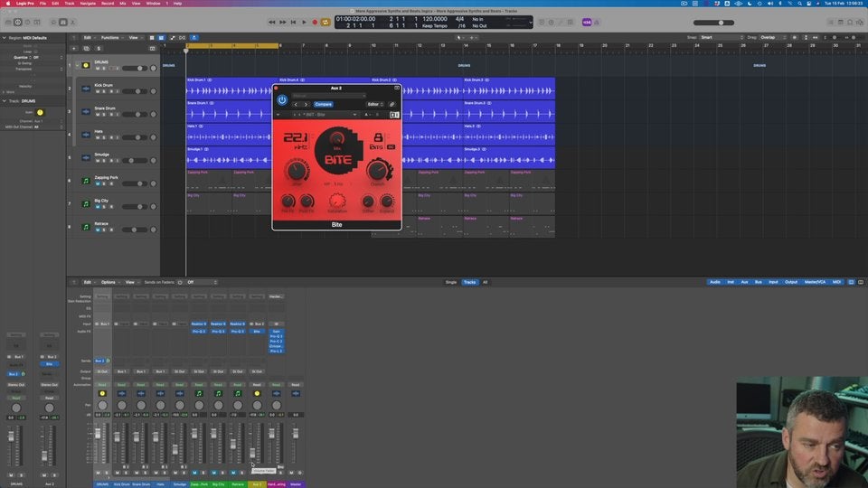Open the Snap Smart dropdown

click(722, 38)
